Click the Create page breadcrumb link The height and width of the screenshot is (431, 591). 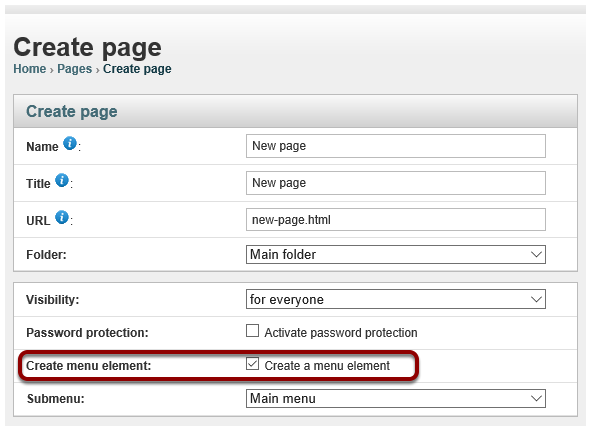(137, 69)
